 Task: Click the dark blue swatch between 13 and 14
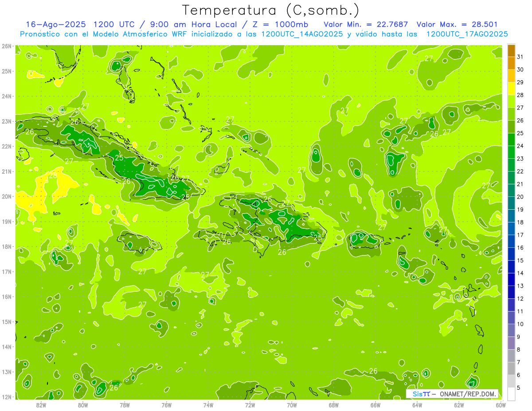[511, 279]
